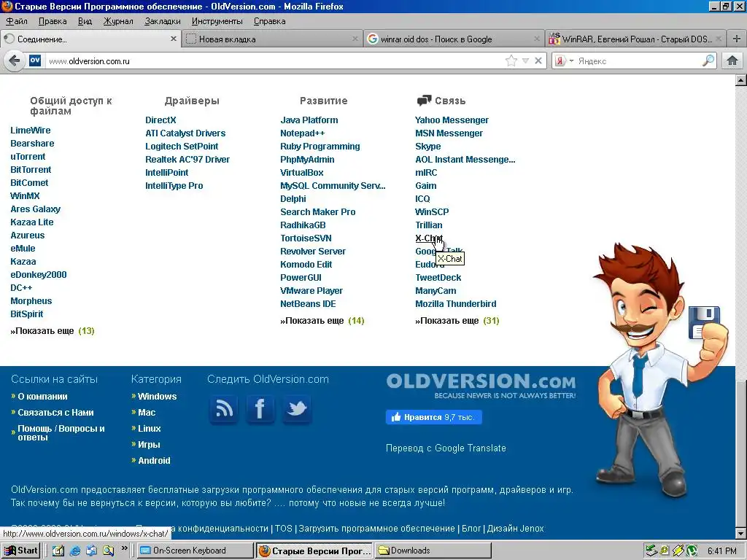
Task: Switch to the Новая вкладка tab
Action: click(272, 39)
